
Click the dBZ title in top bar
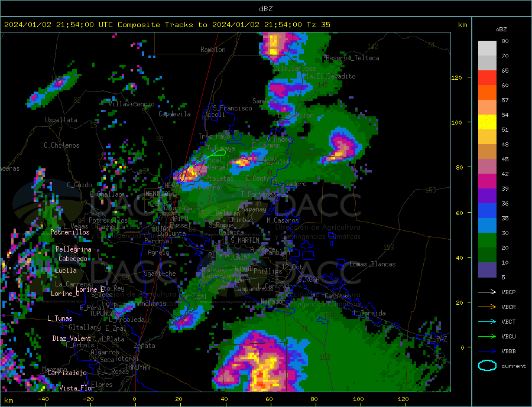(x=265, y=9)
